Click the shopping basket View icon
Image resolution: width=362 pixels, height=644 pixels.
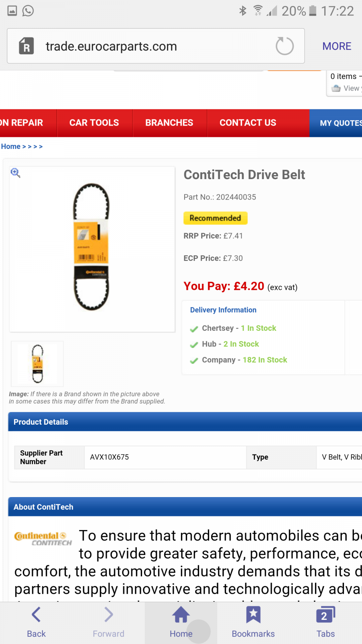coord(336,88)
